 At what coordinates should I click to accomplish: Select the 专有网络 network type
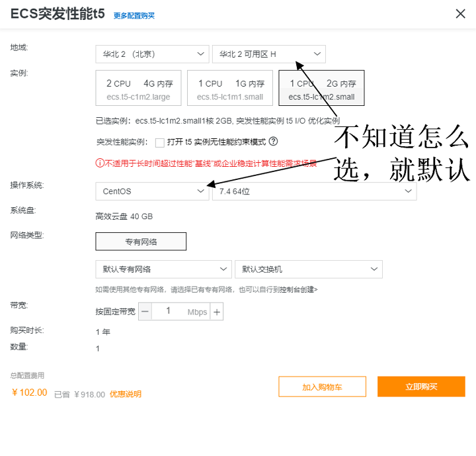(x=141, y=242)
